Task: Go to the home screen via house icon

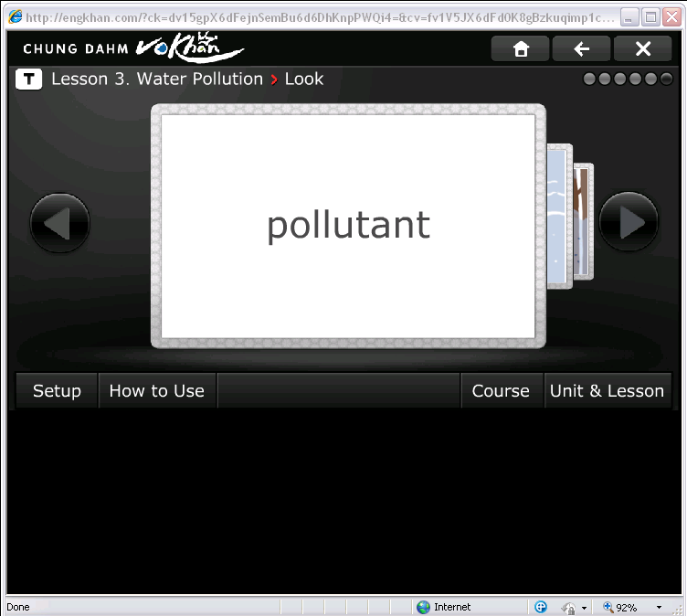Action: click(x=520, y=48)
